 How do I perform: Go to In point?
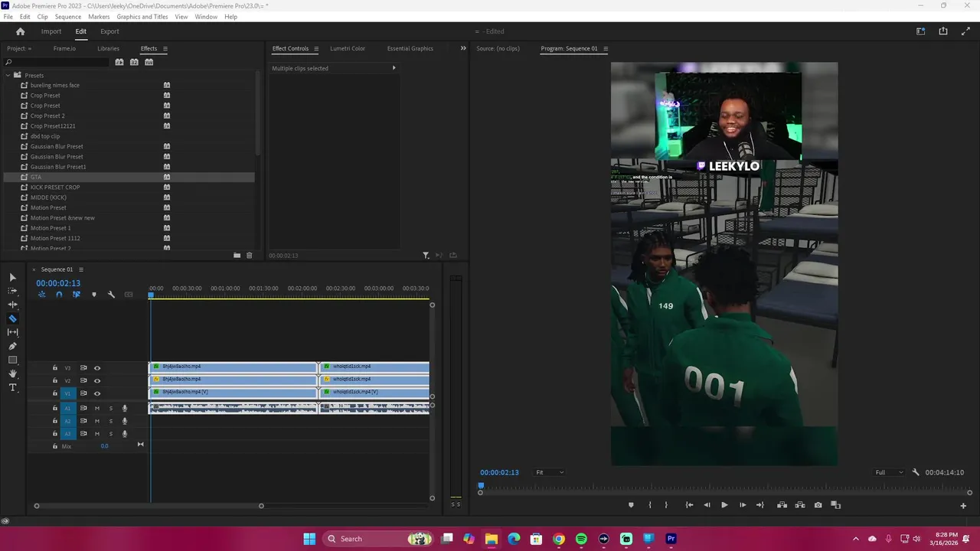pyautogui.click(x=689, y=505)
